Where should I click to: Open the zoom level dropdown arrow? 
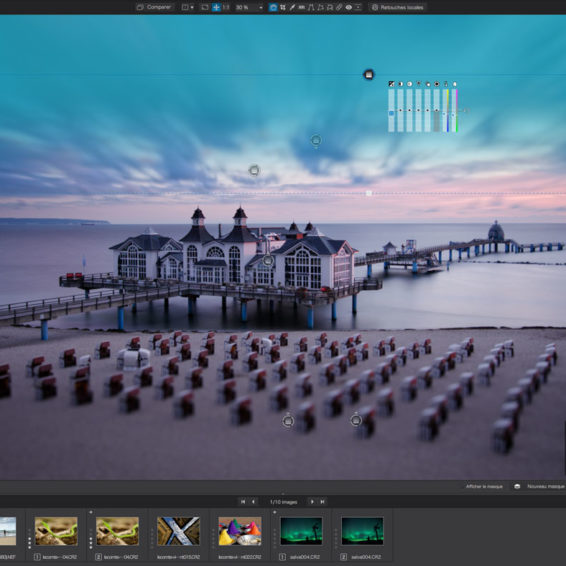261,7
